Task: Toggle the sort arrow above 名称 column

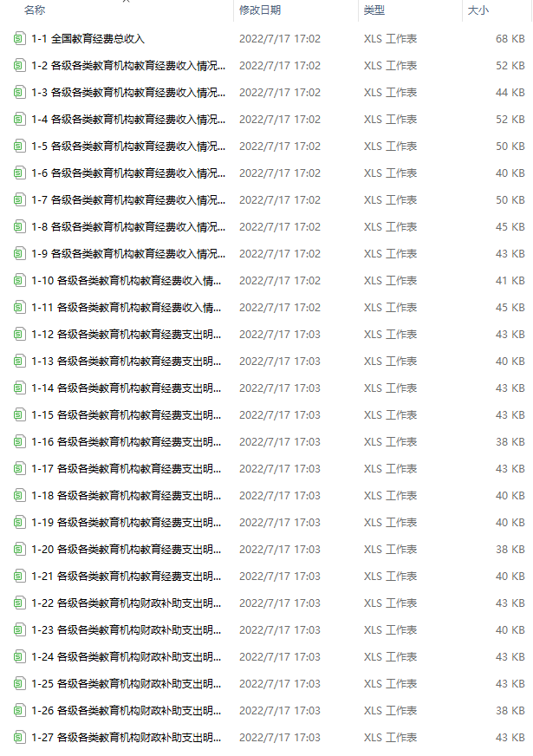Action: click(x=127, y=2)
